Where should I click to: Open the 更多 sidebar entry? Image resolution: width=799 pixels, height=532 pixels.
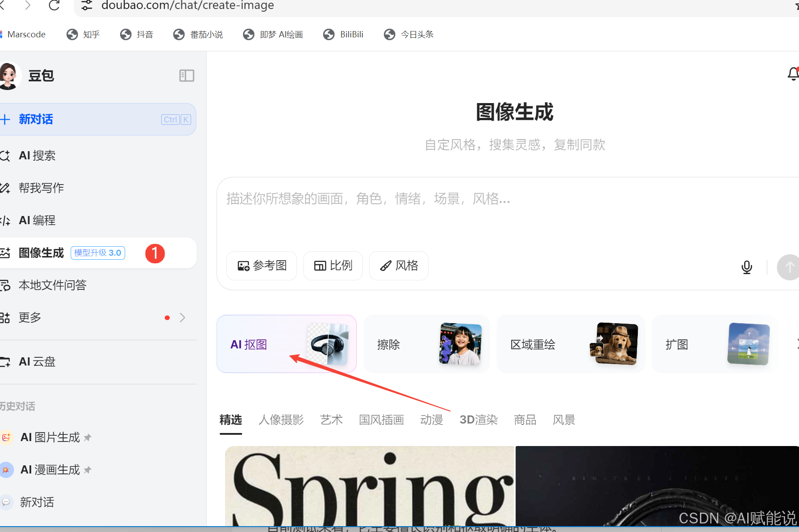[98, 318]
